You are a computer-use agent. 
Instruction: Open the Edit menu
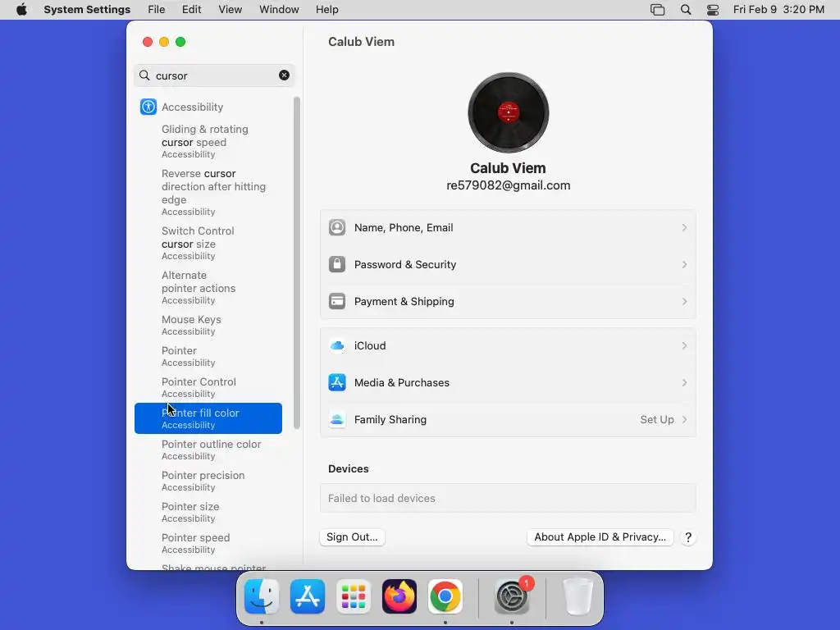click(191, 10)
